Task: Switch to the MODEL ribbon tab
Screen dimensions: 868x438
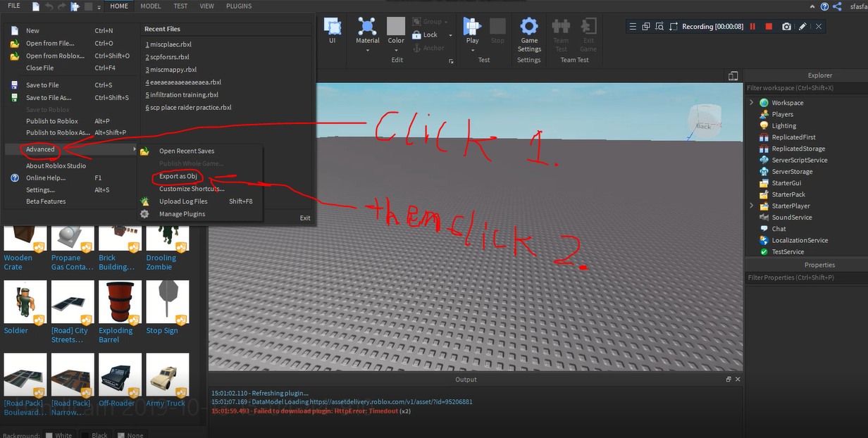Action: click(x=150, y=6)
